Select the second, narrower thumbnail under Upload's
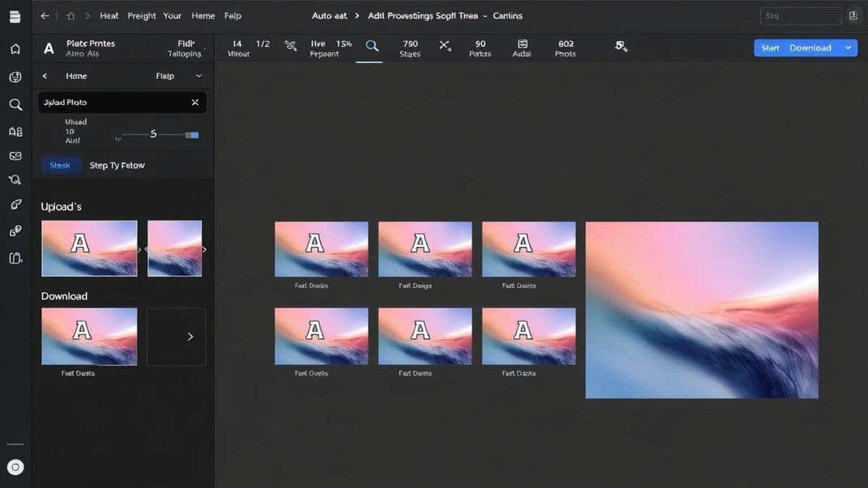The width and height of the screenshot is (868, 488). (x=174, y=249)
